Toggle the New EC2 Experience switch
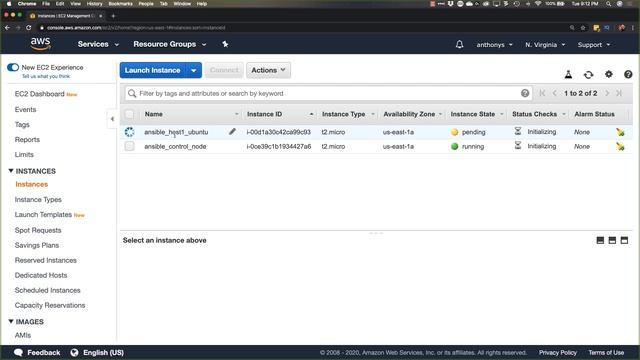 point(13,67)
